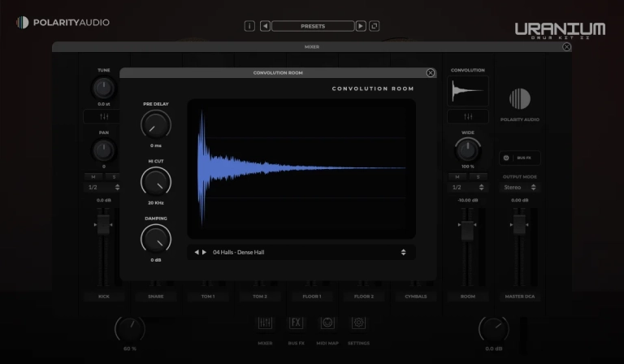Click the Hi Cut knob
Image resolution: width=624 pixels, height=364 pixels.
(x=156, y=182)
